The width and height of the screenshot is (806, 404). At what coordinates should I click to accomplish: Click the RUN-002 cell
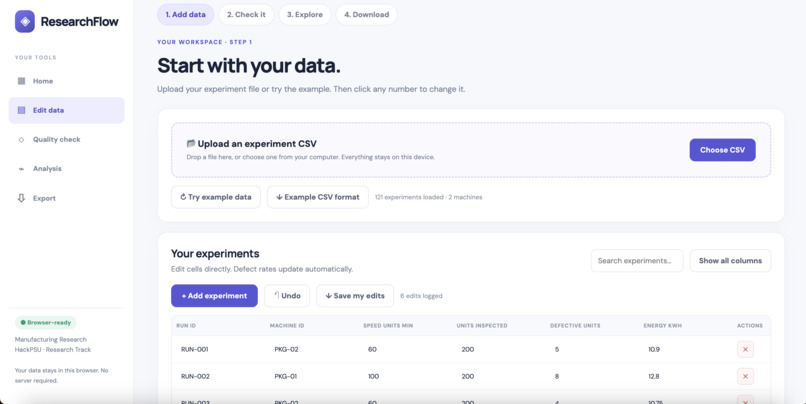pos(195,376)
